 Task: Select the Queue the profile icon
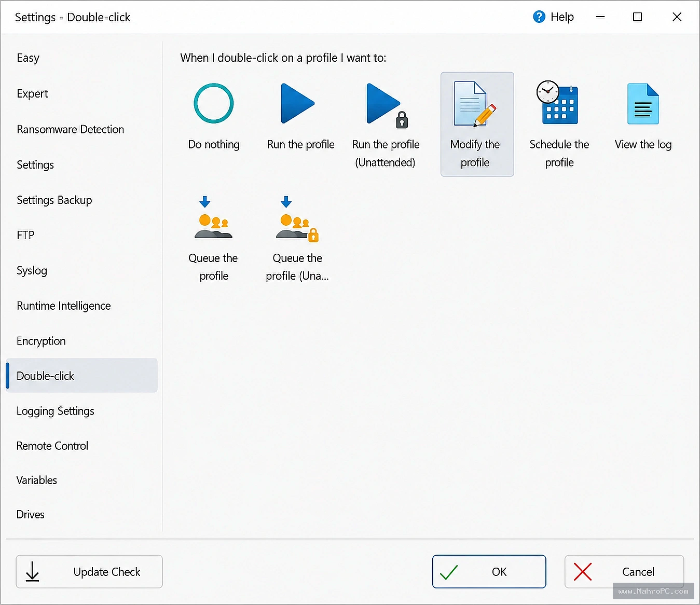(213, 217)
